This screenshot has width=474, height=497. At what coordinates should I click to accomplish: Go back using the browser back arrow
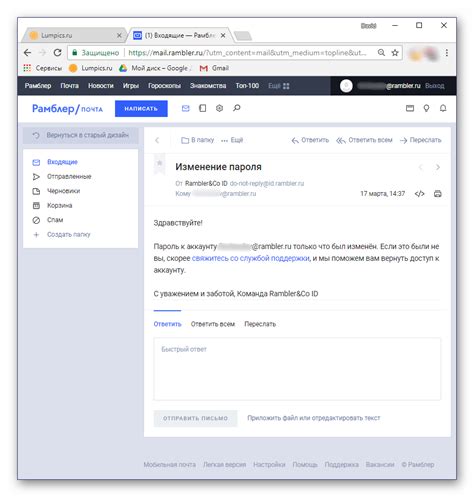click(28, 53)
